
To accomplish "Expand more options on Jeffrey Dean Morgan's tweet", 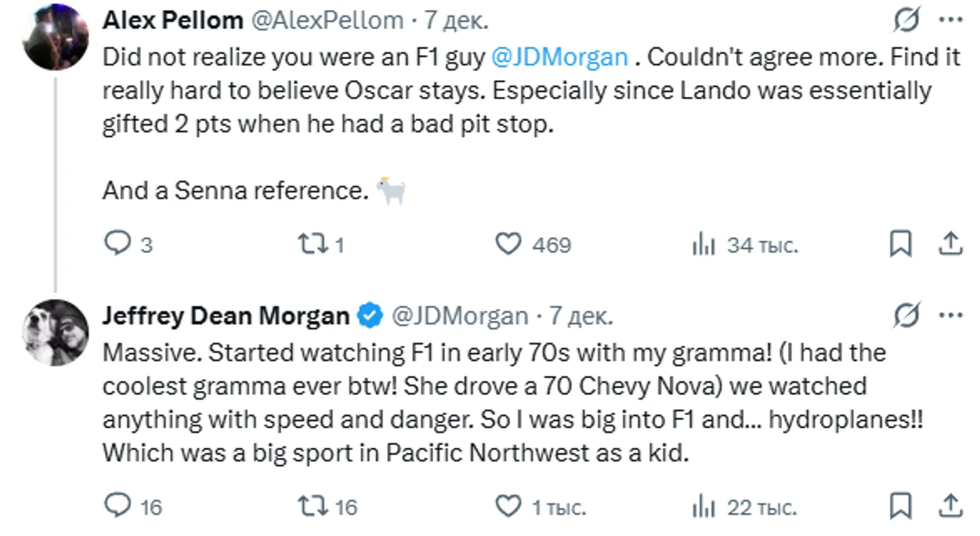I will click(x=950, y=314).
